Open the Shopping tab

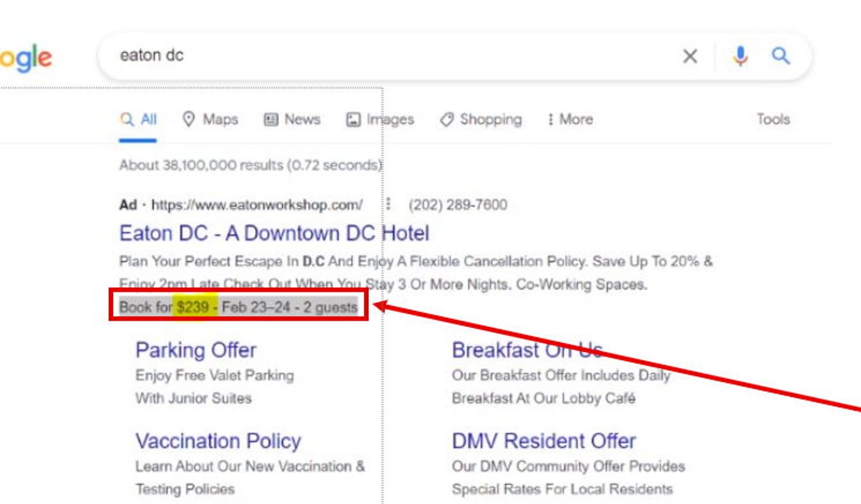point(481,119)
